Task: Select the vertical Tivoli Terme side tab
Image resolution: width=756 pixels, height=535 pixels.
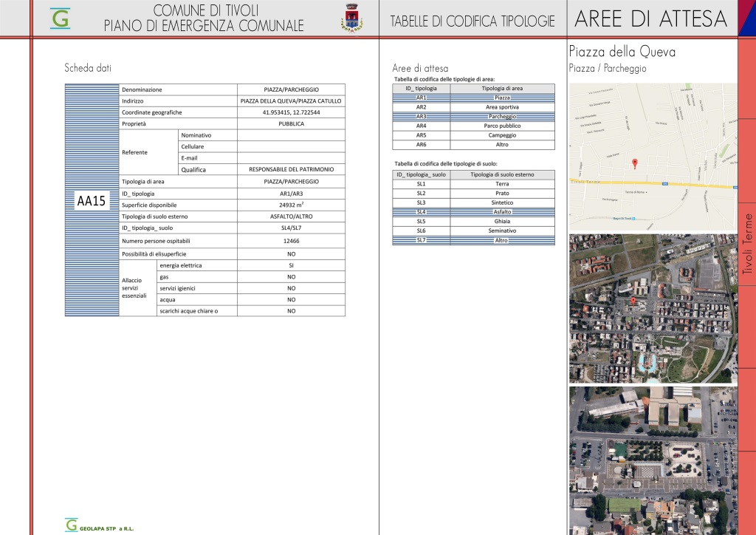Action: (747, 244)
